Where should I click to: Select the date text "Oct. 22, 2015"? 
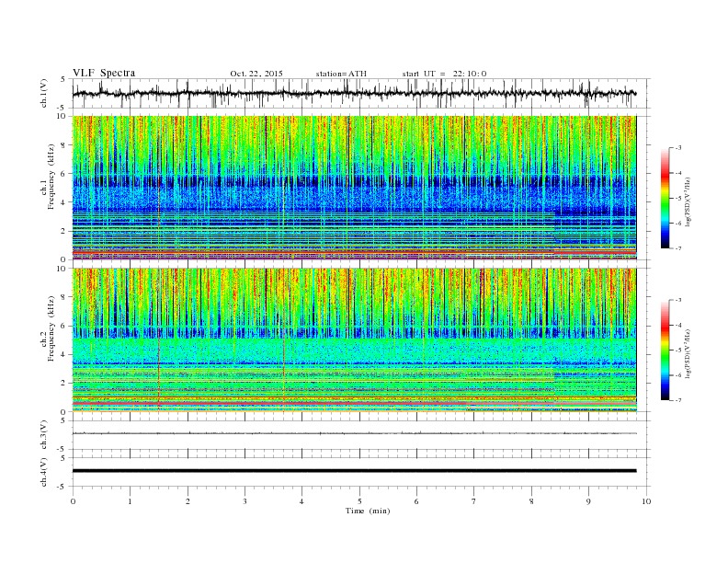click(x=256, y=74)
